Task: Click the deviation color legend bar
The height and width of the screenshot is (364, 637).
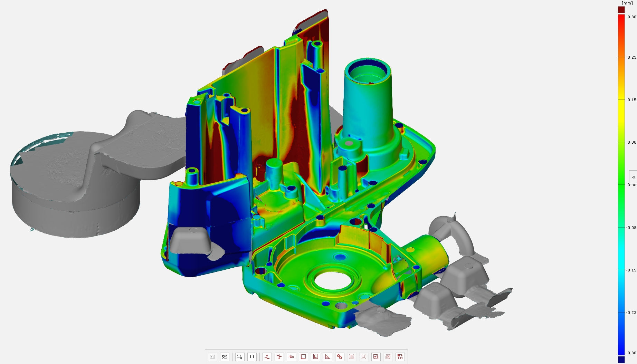Action: tap(621, 185)
